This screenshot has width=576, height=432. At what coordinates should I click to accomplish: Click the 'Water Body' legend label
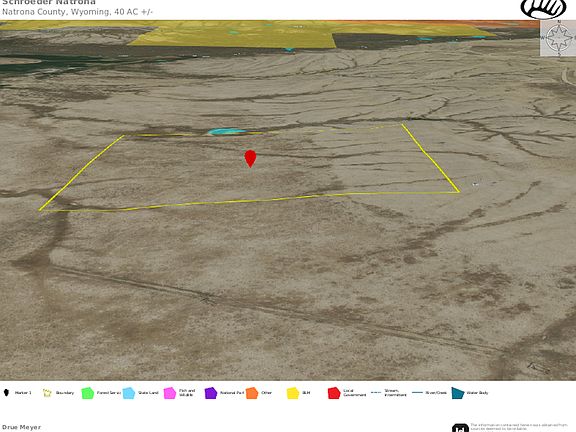[x=477, y=393]
